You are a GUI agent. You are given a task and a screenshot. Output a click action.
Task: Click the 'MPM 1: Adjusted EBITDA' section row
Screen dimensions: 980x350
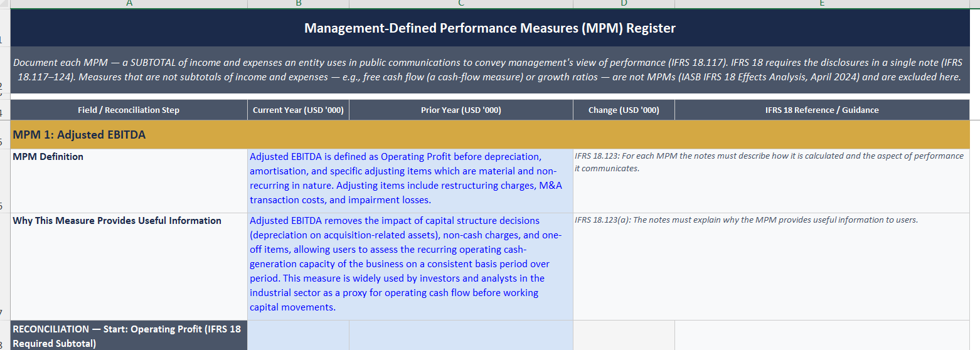pos(490,135)
